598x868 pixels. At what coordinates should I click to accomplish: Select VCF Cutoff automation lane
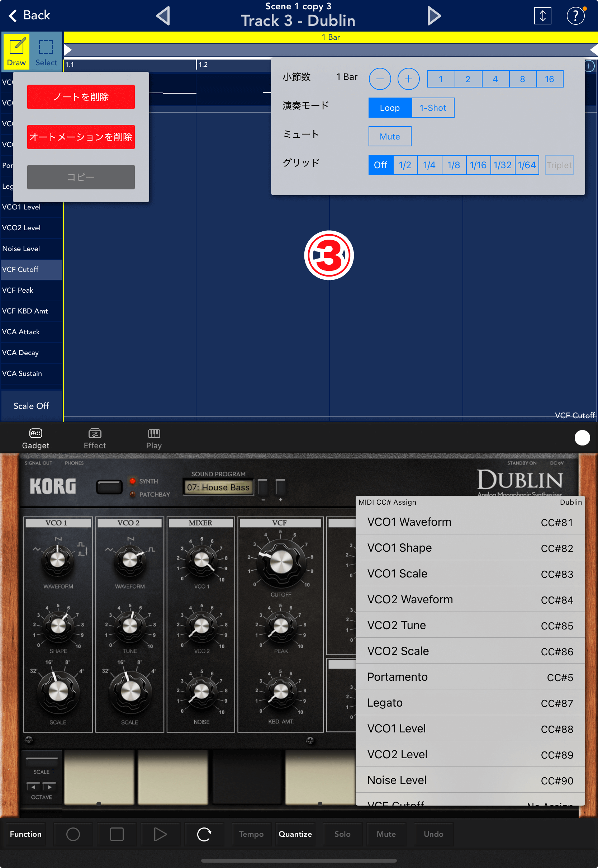(x=32, y=269)
